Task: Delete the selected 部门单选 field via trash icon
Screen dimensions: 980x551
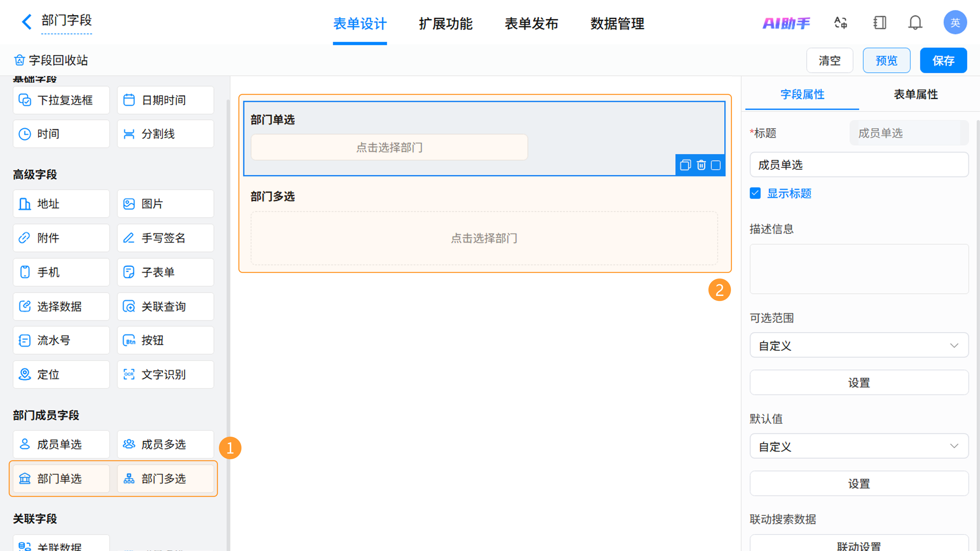Action: tap(701, 165)
